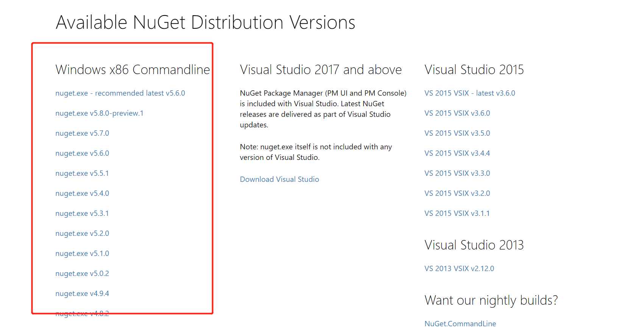
Task: Open the nuget.exe v5.1.0 link
Action: pos(82,253)
